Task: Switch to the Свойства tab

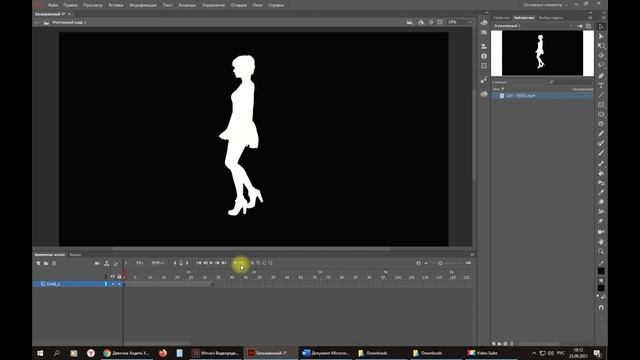Action: pos(501,18)
